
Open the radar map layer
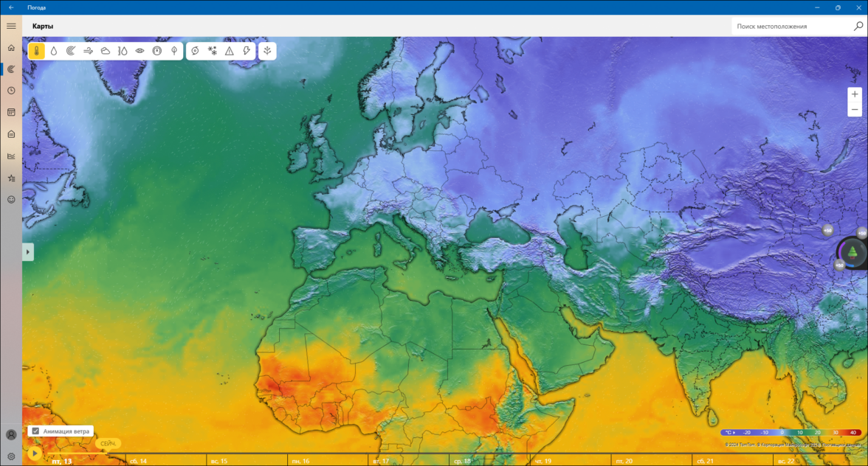pyautogui.click(x=71, y=51)
